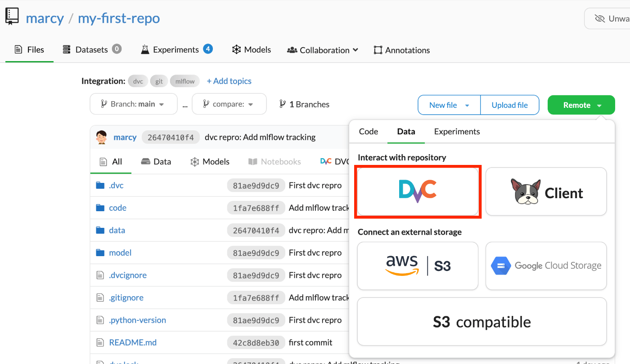630x364 pixels.
Task: Click the + Add topics link
Action: tap(229, 81)
